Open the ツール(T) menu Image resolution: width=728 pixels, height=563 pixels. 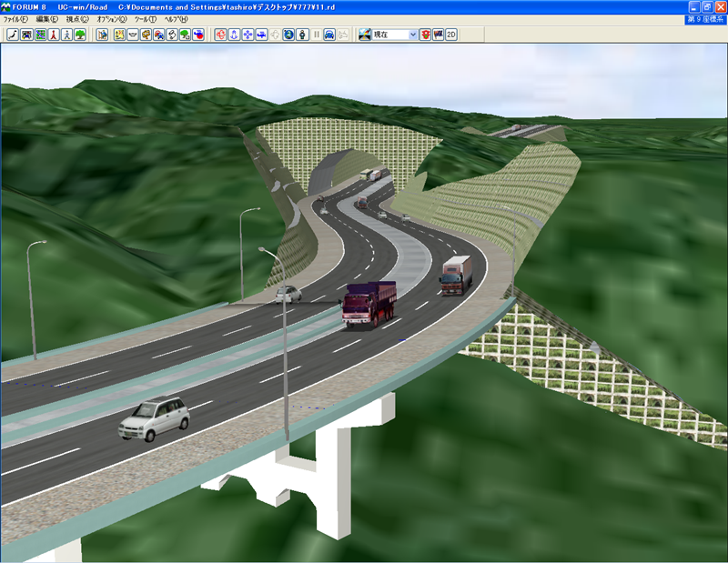(x=146, y=19)
